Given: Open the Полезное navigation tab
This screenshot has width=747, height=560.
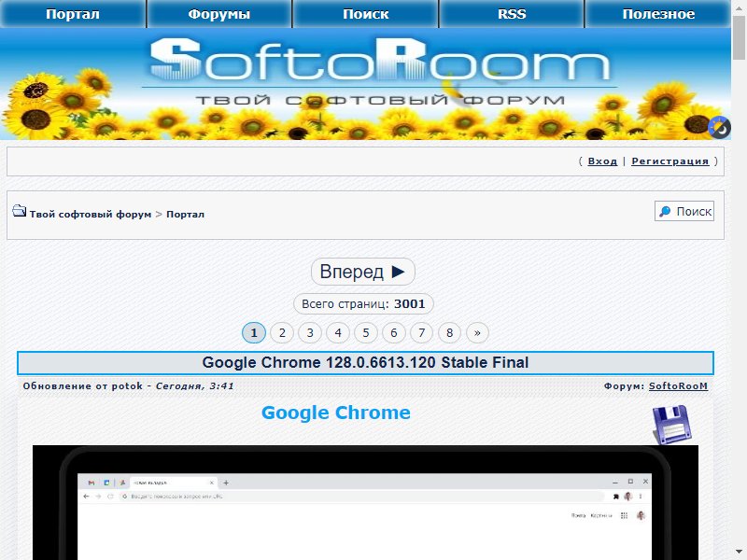Looking at the screenshot, I should pyautogui.click(x=658, y=14).
